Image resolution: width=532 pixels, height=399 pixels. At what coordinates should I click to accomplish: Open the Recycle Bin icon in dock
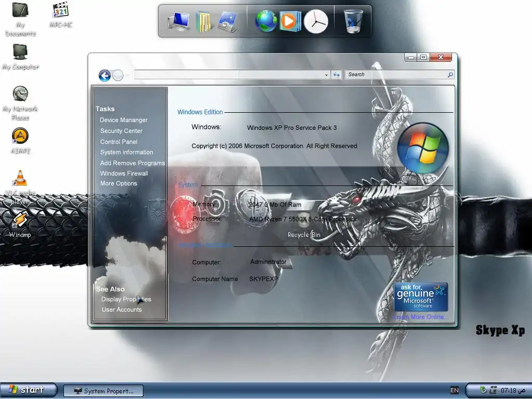point(353,21)
